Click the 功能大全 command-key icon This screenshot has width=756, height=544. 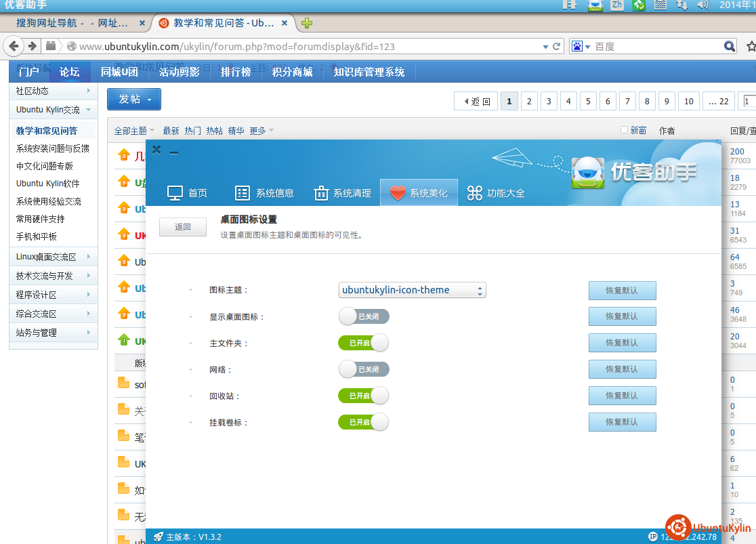(475, 193)
